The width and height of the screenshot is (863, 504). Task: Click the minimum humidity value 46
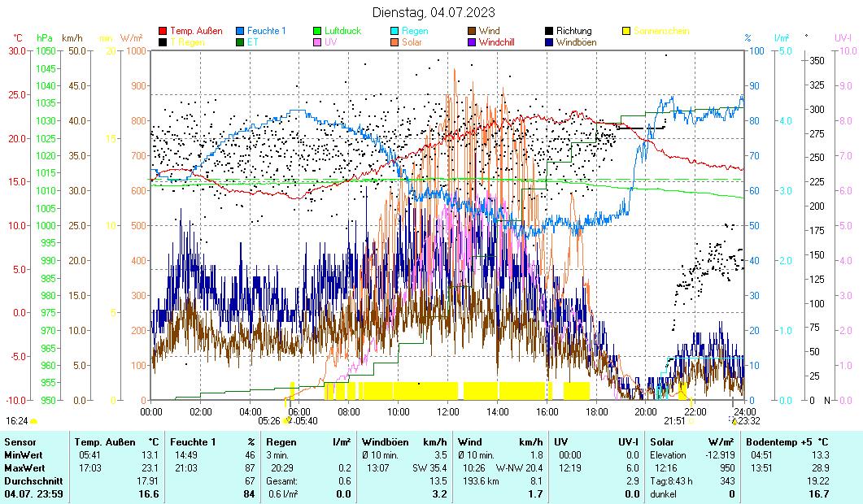click(x=250, y=455)
